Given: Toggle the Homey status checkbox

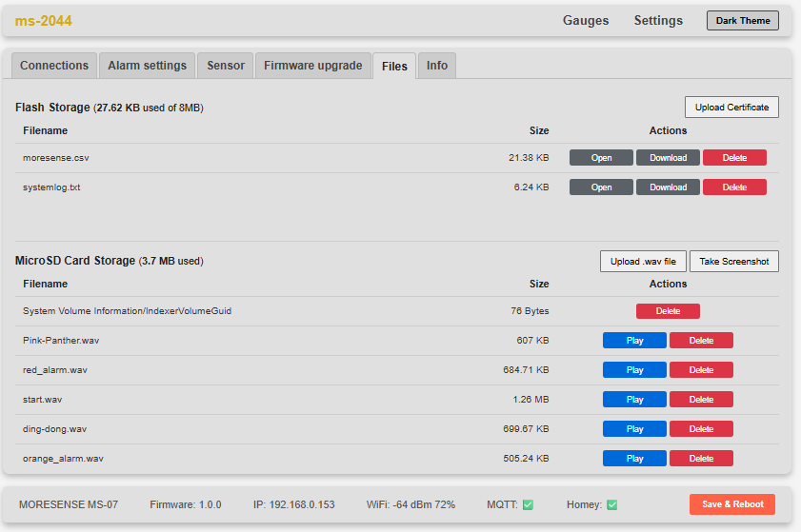Looking at the screenshot, I should point(611,504).
